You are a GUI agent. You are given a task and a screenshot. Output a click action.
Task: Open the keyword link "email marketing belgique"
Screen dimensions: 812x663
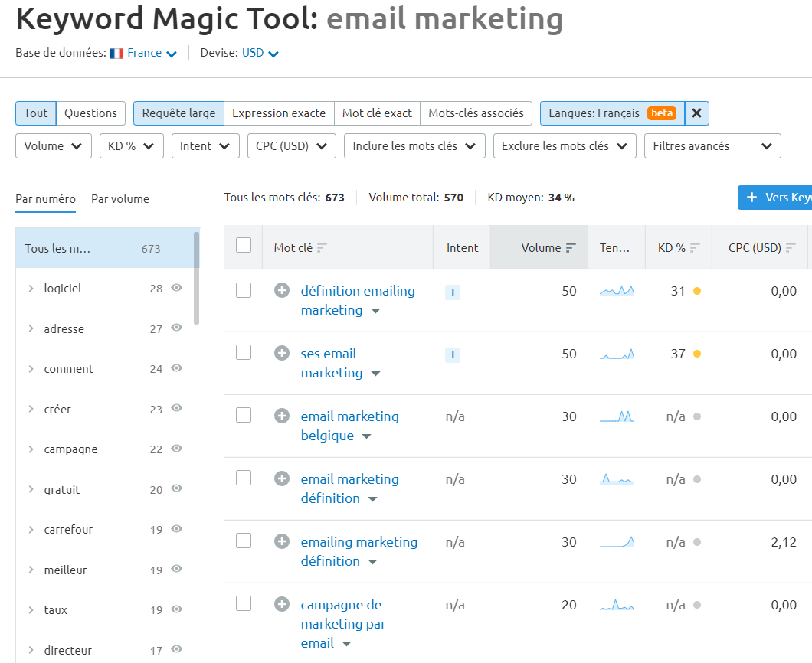click(349, 416)
